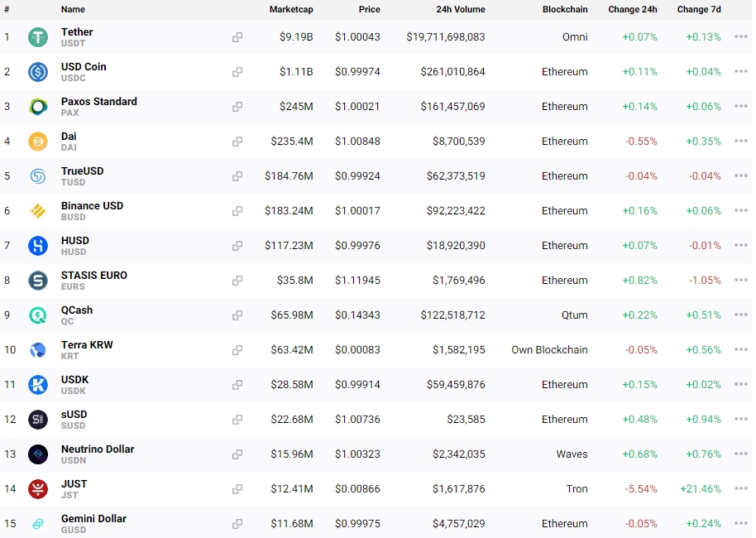Open QCash external link icon
The width and height of the screenshot is (756, 538).
click(237, 315)
